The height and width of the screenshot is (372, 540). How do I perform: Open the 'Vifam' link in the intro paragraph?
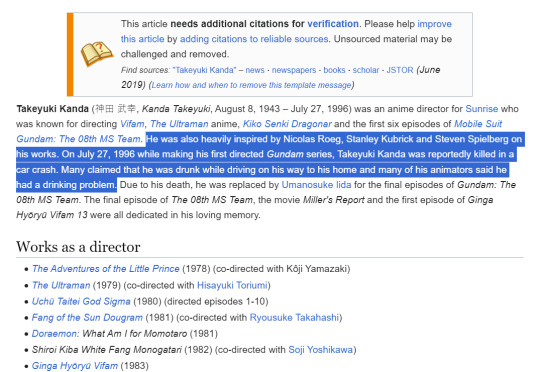click(132, 124)
